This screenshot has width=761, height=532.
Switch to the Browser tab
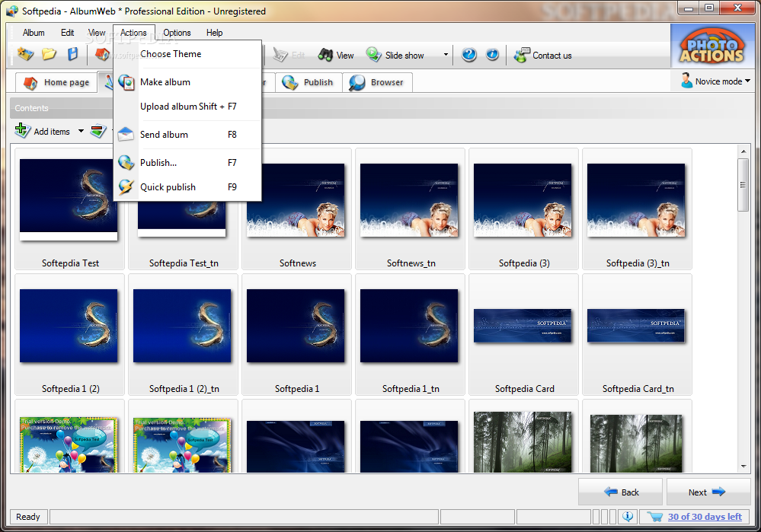point(377,82)
